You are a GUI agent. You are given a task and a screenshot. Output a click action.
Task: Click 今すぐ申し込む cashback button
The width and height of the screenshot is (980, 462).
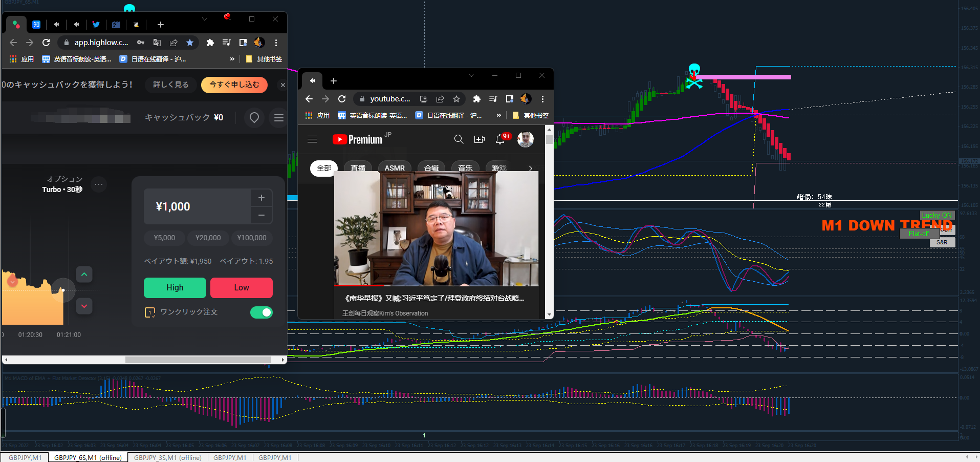pos(234,85)
